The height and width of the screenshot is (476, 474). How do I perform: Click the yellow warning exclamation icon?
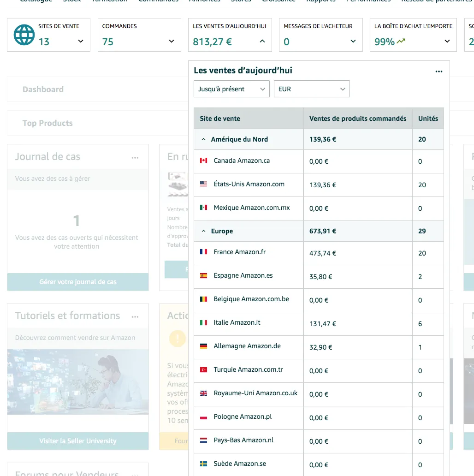coord(178,338)
